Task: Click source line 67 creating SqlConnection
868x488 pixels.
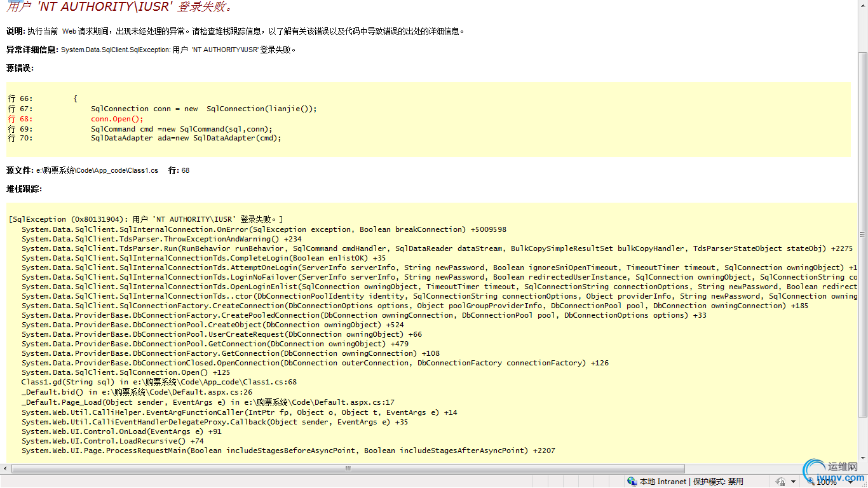Action: [163, 109]
